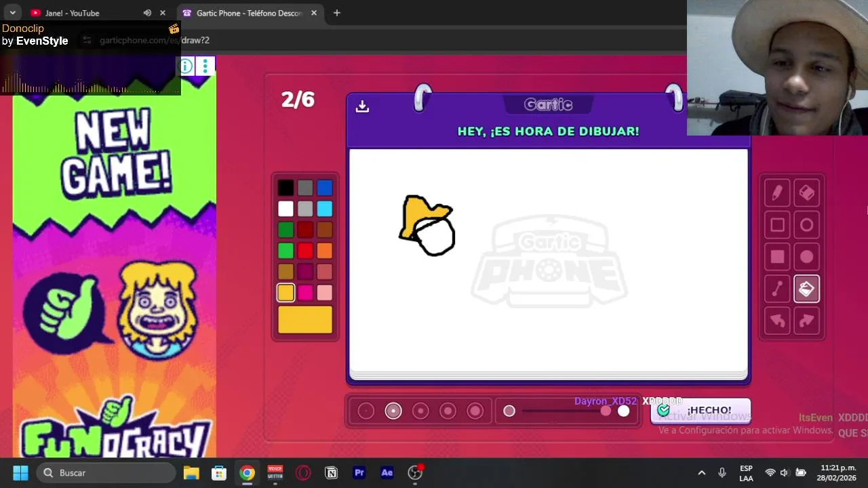868x488 pixels.
Task: Pick the orange color swatch
Action: pos(325,251)
